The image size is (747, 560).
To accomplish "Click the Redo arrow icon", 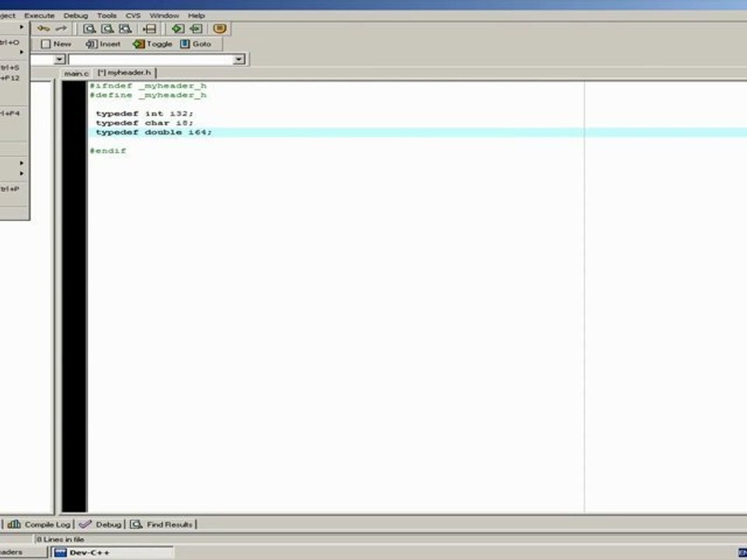I will 61,29.
